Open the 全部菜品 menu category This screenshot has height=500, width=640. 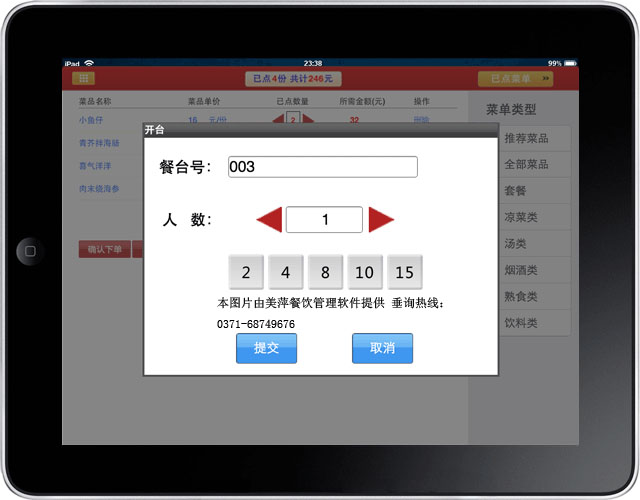point(526,164)
